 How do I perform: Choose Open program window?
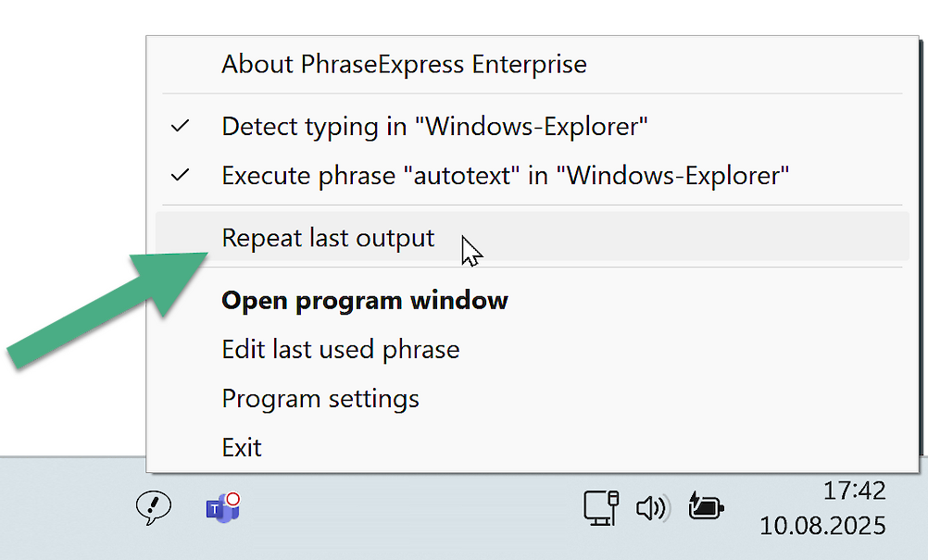365,300
